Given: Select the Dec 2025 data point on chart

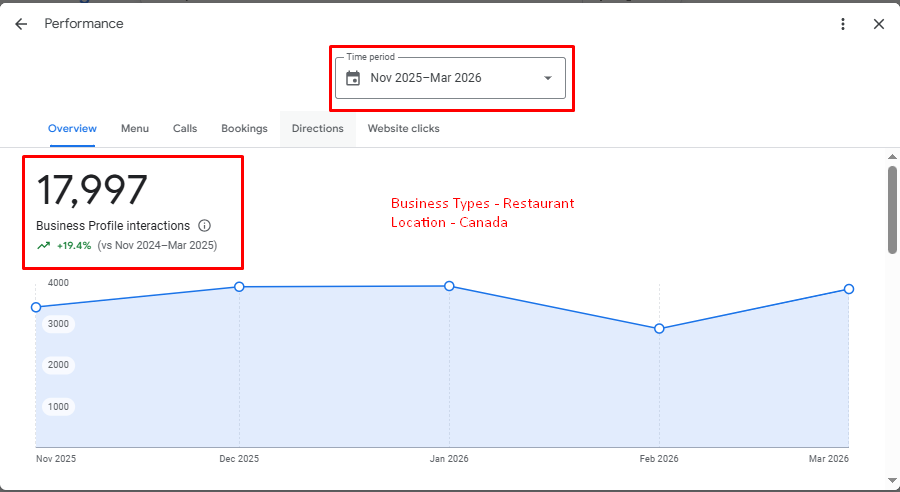Looking at the screenshot, I should (x=239, y=287).
